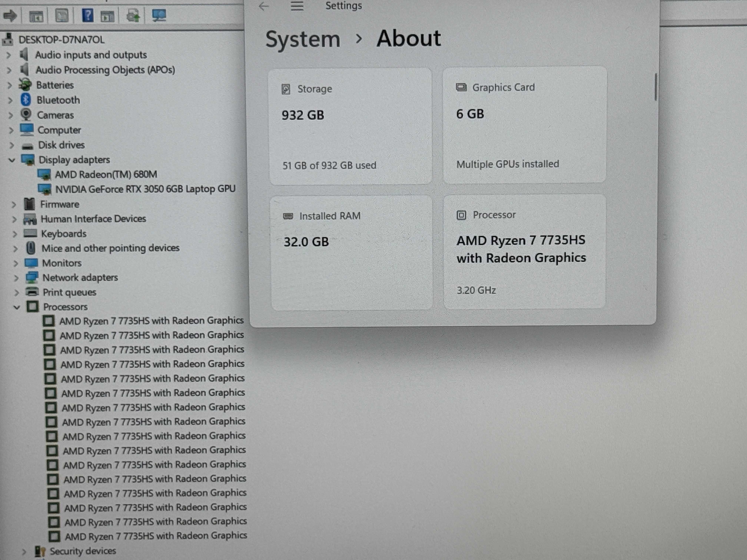Expand Human Interface Devices
The width and height of the screenshot is (747, 560).
point(14,219)
